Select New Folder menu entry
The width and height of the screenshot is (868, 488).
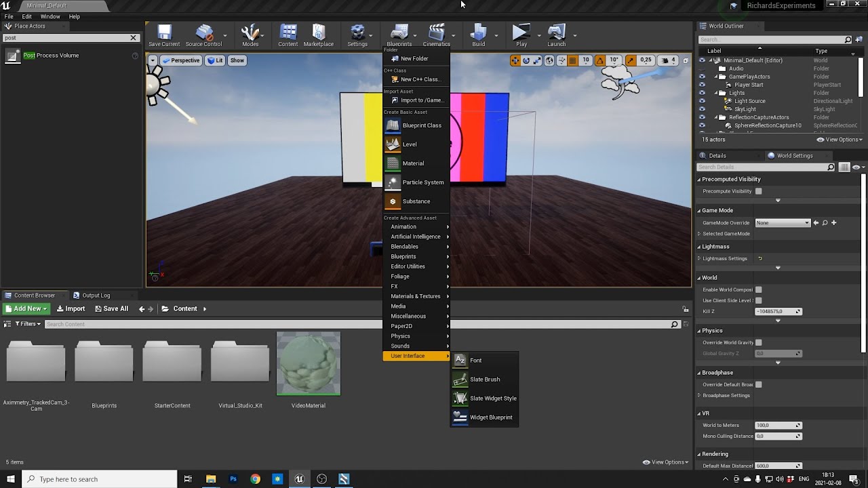[x=416, y=59]
